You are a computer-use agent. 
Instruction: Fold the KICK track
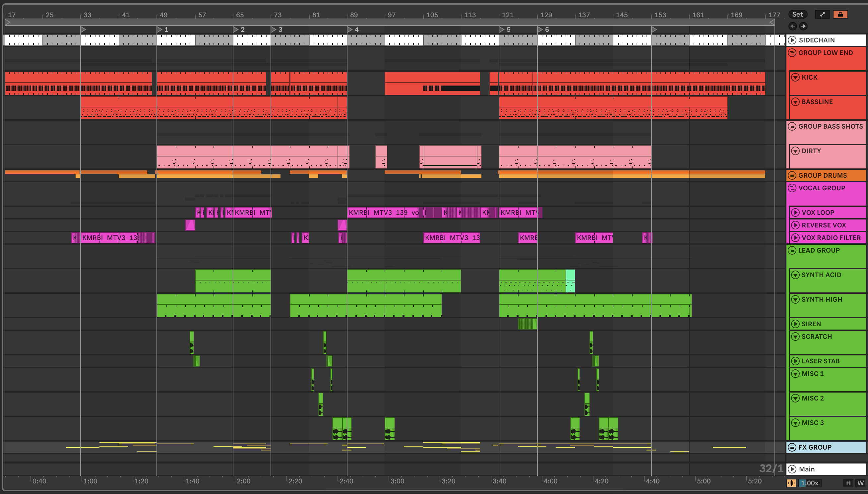795,77
